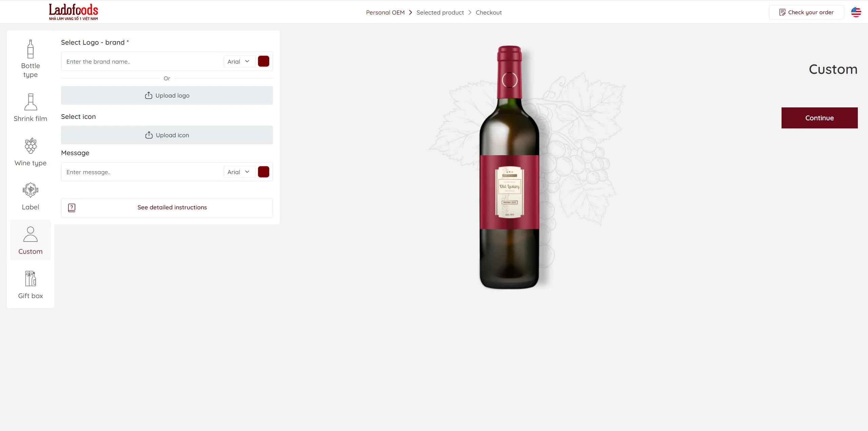Click the Upload icon button
This screenshot has height=431, width=868.
(167, 135)
